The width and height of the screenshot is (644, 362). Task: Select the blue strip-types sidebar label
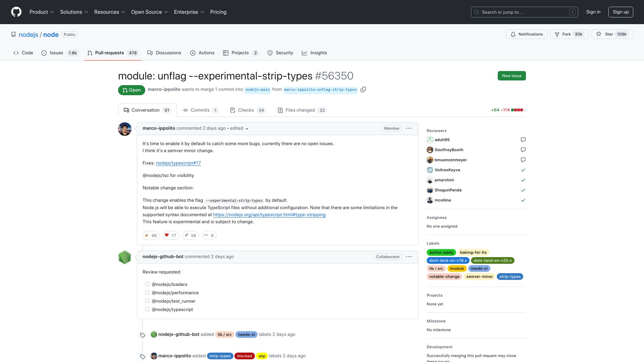point(510,277)
